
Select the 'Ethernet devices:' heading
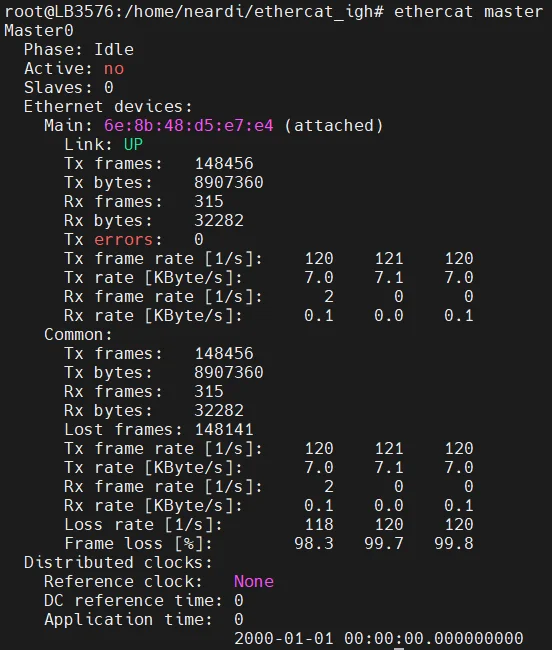(108, 107)
